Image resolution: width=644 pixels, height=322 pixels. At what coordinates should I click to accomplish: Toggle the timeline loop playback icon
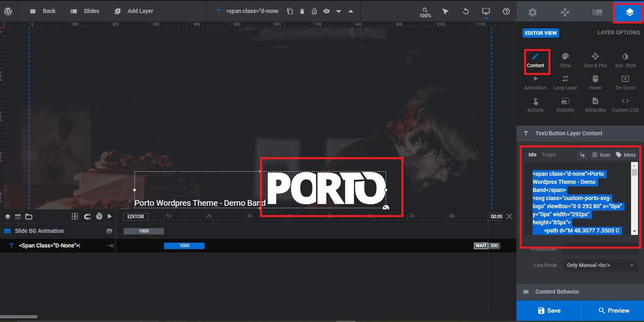coord(87,217)
